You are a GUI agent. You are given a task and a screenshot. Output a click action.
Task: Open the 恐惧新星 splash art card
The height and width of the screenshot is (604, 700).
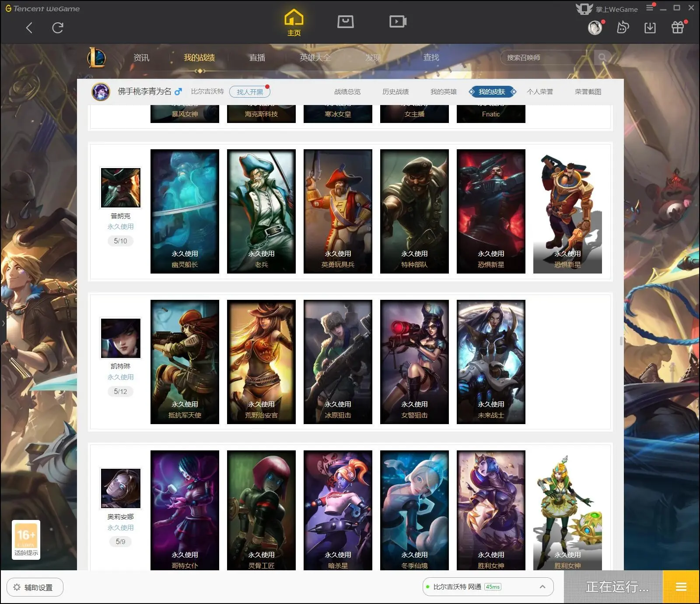point(491,211)
